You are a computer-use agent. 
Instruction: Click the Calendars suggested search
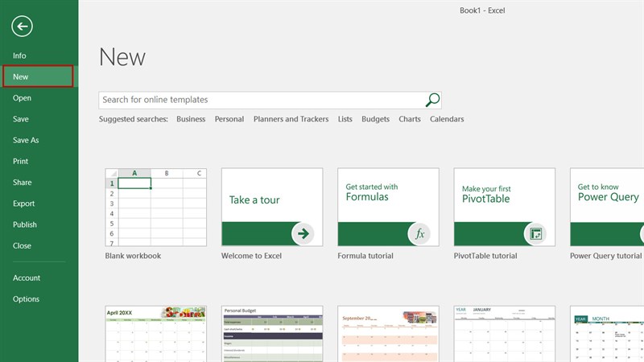[x=447, y=119]
